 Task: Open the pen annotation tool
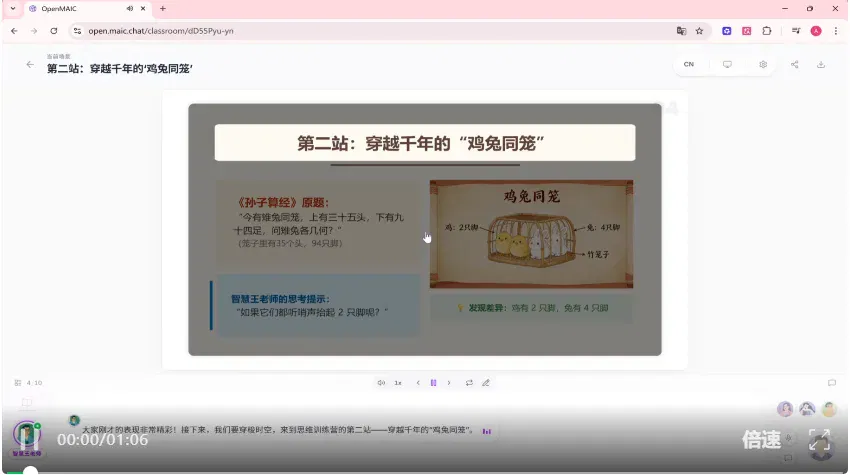[486, 383]
